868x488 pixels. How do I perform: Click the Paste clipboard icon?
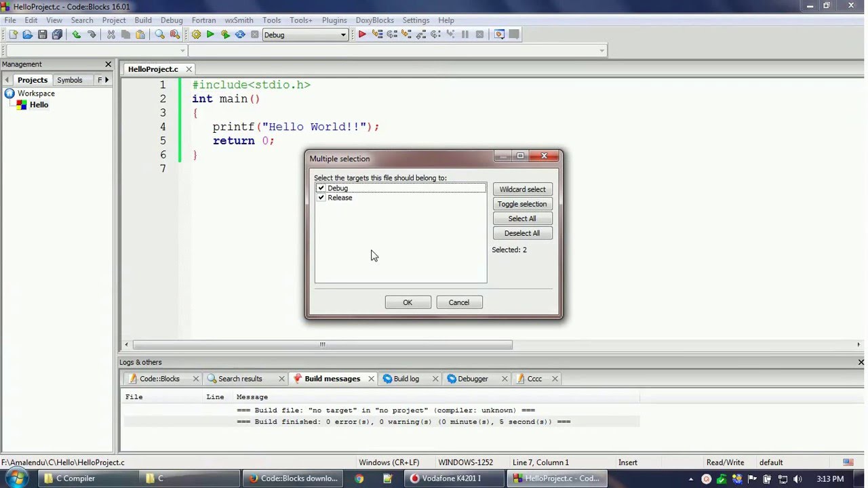point(140,35)
